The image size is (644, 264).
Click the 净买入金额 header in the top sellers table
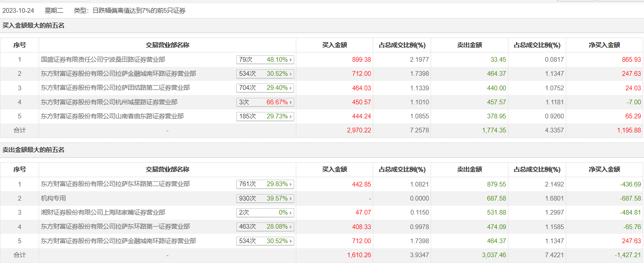(604, 169)
